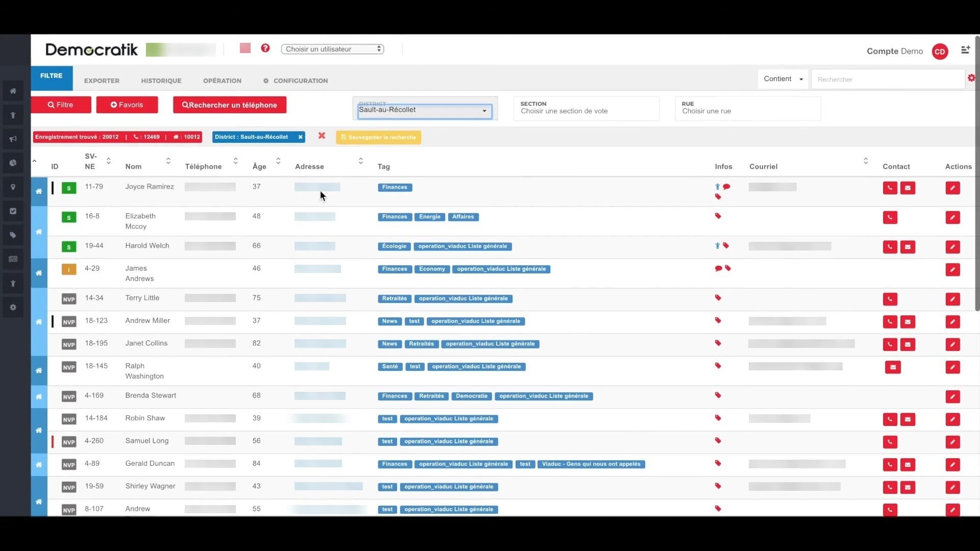The height and width of the screenshot is (551, 980).
Task: Click the orange I status badge for James Andrews
Action: pos(69,269)
